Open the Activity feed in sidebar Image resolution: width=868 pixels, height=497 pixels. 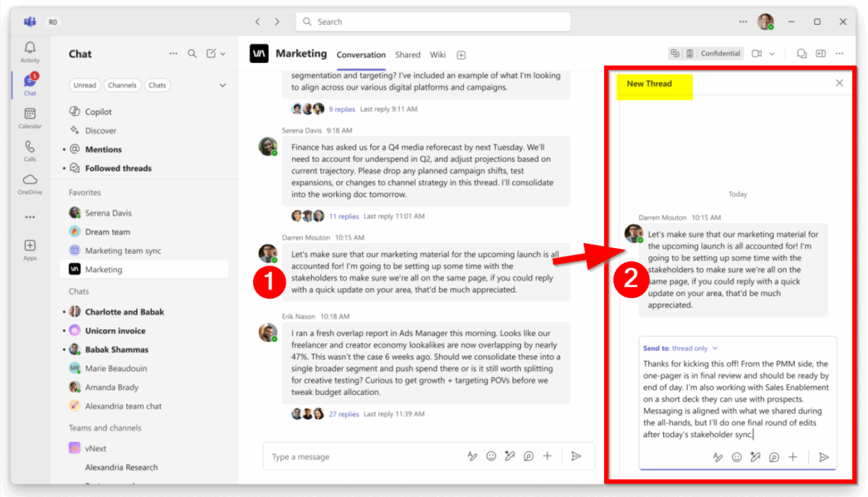[30, 52]
